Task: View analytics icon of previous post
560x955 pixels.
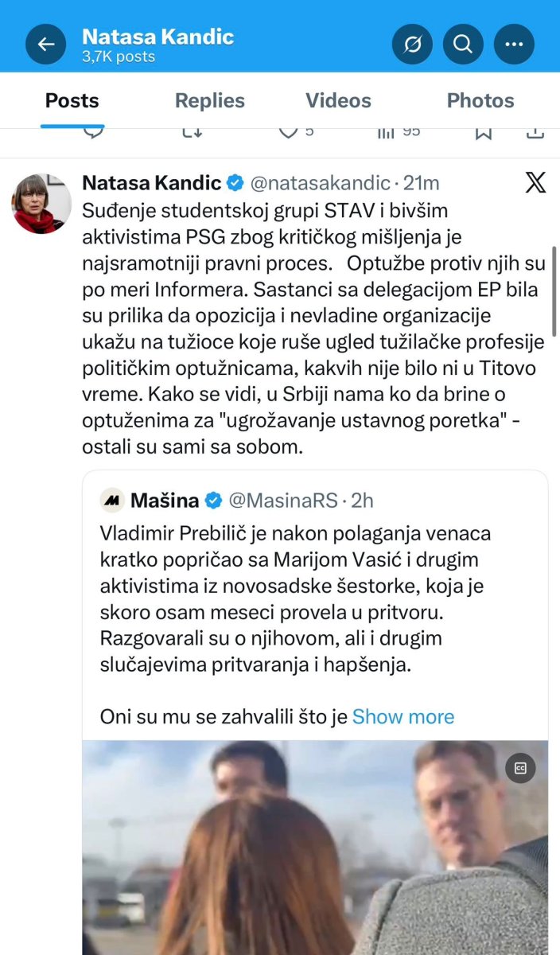Action: click(x=386, y=132)
